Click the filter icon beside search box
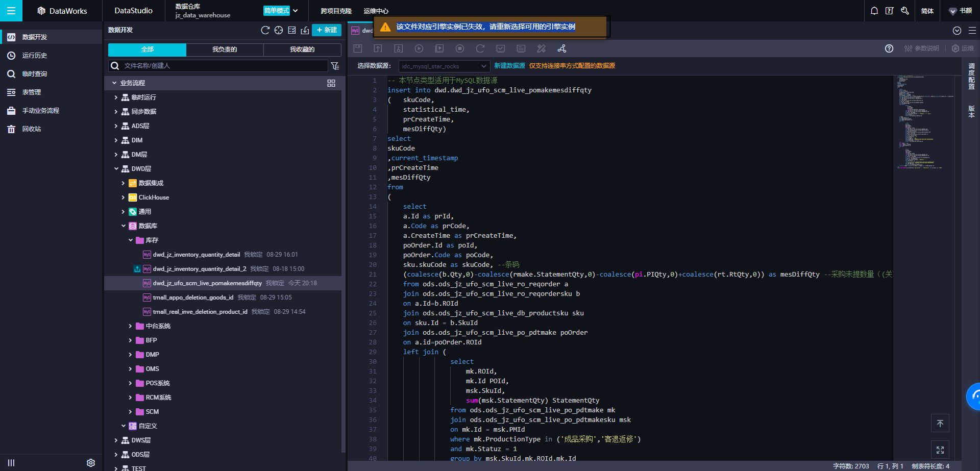Screen dimensions: 980x471 335,66
